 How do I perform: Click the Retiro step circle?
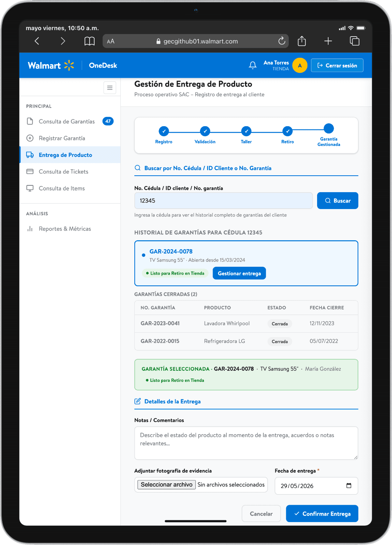click(x=287, y=131)
